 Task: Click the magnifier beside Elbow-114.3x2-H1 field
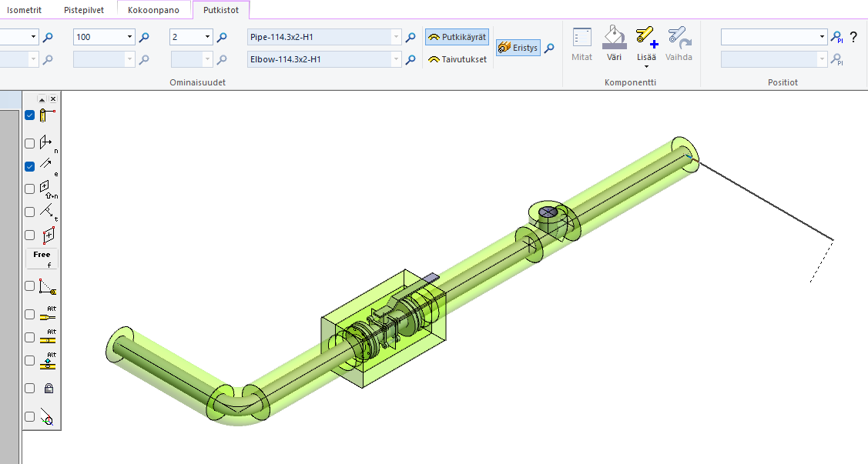411,59
